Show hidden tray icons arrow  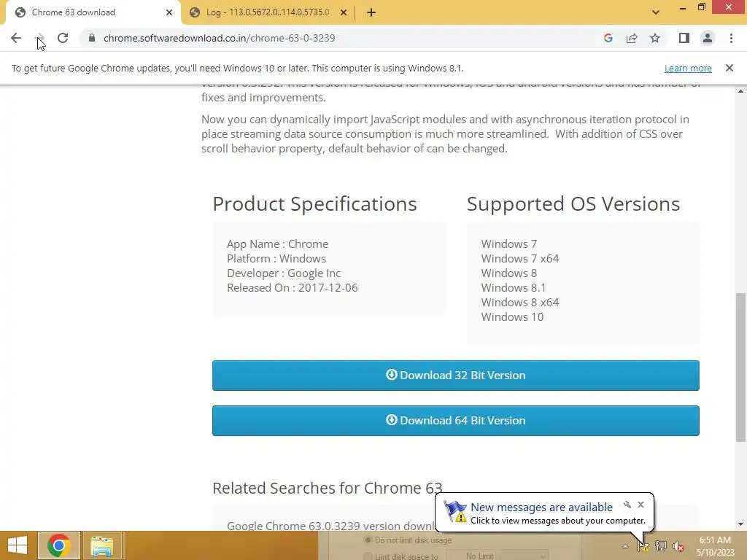tap(625, 546)
